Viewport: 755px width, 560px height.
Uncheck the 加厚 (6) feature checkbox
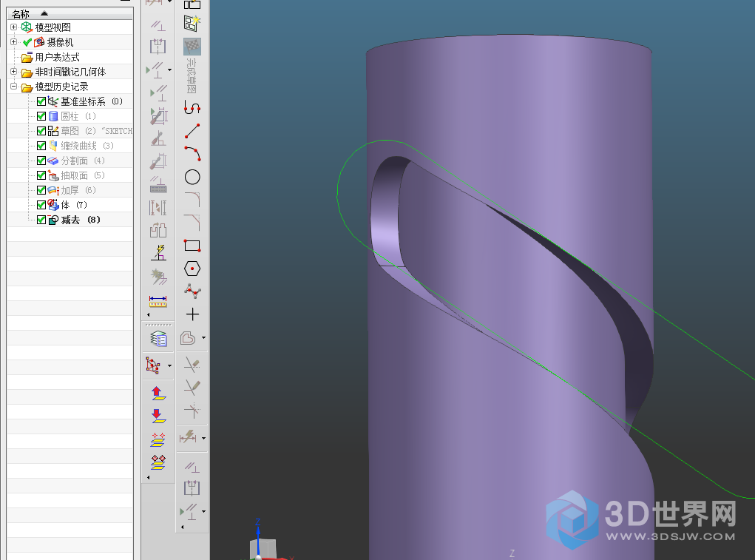click(x=41, y=190)
